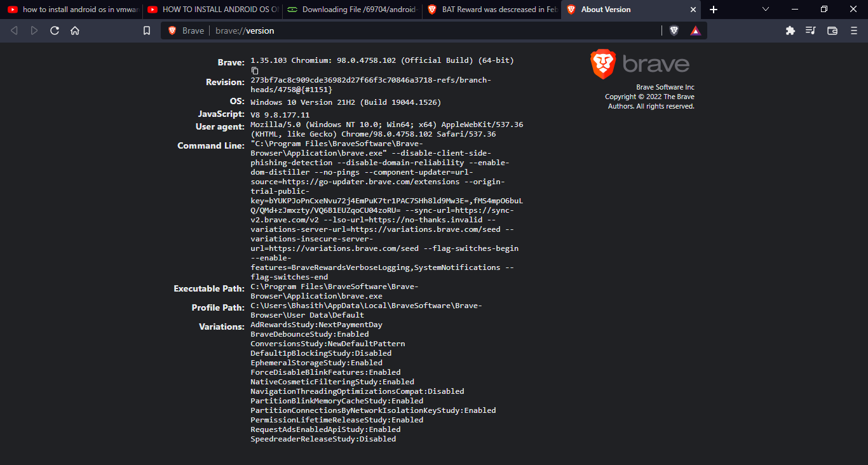The image size is (868, 465).
Task: Open the Brave main hamburger menu
Action: [x=854, y=30]
